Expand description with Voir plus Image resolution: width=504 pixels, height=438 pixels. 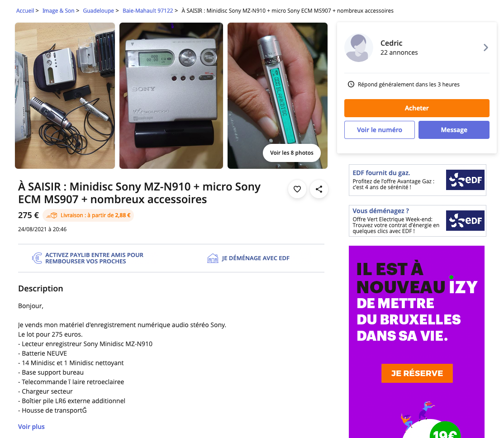pos(31,426)
